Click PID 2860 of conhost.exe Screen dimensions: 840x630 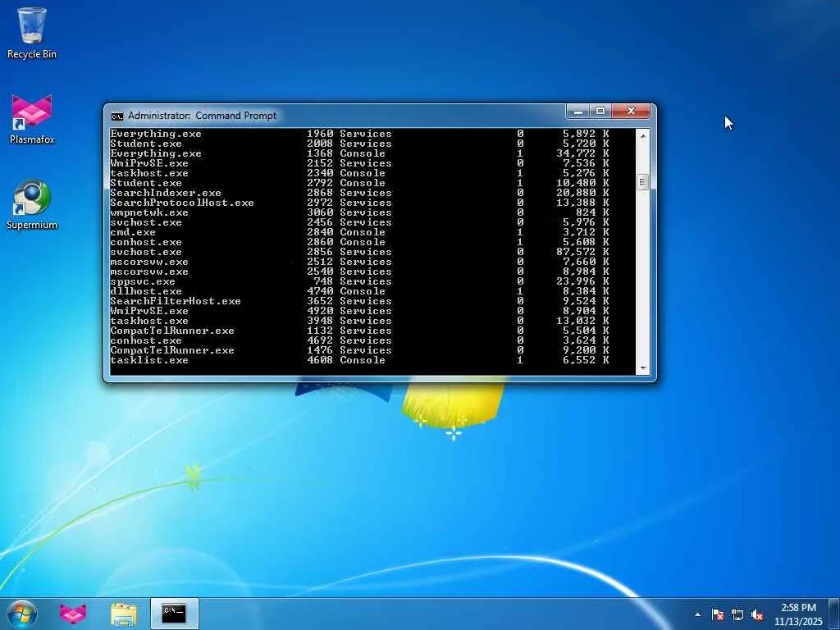click(320, 242)
